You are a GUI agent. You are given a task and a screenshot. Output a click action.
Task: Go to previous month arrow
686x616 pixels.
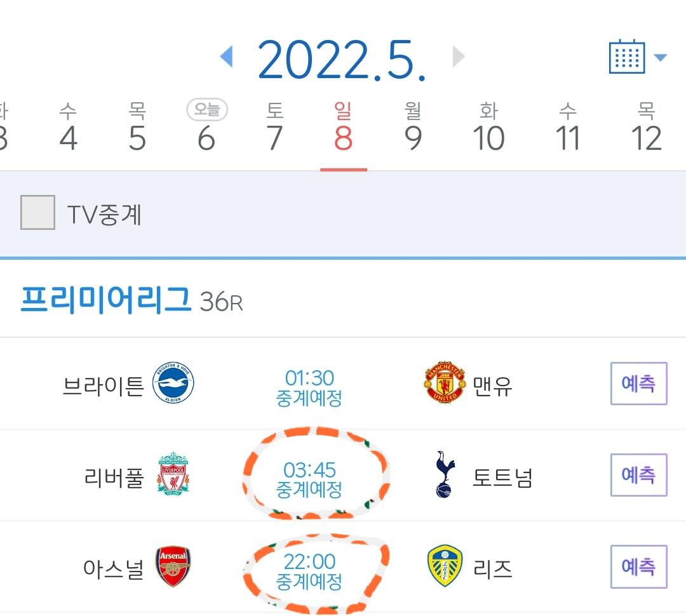pos(226,57)
